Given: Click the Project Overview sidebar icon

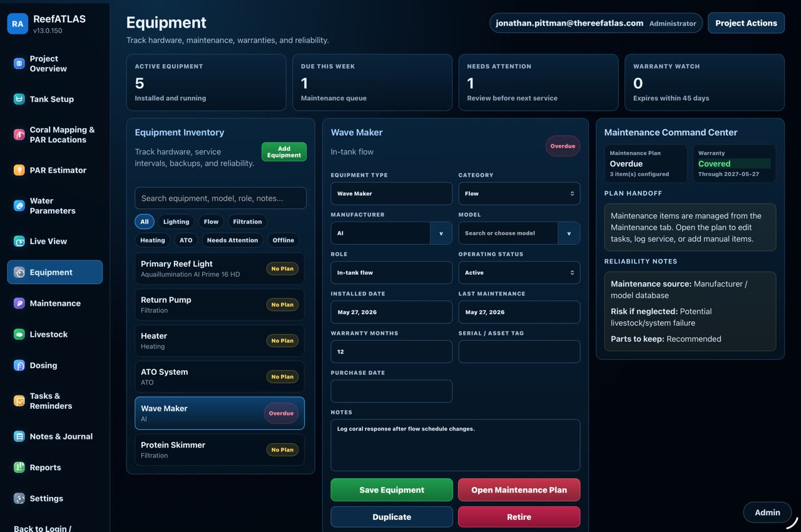Looking at the screenshot, I should pyautogui.click(x=19, y=63).
